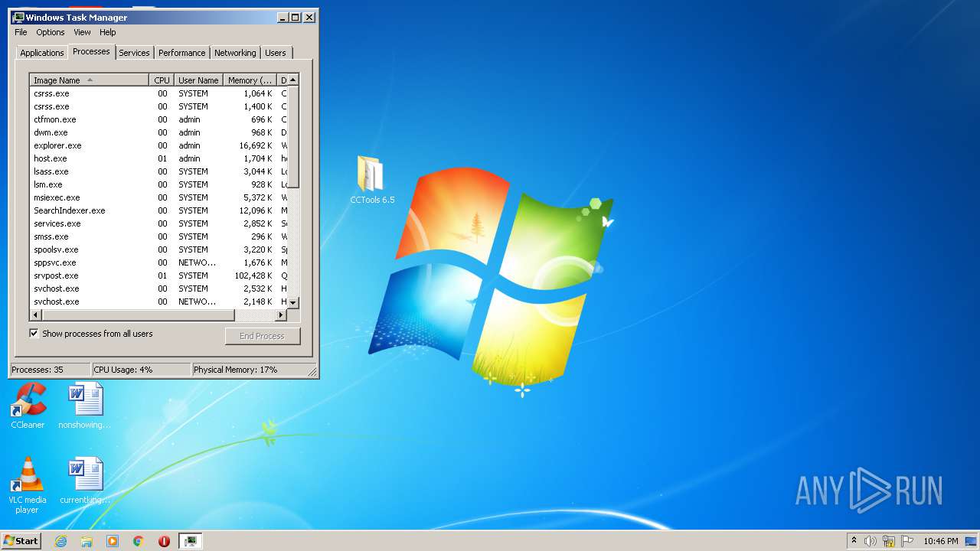This screenshot has height=551, width=980.
Task: Select the explorer.exe process row
Action: 158,145
